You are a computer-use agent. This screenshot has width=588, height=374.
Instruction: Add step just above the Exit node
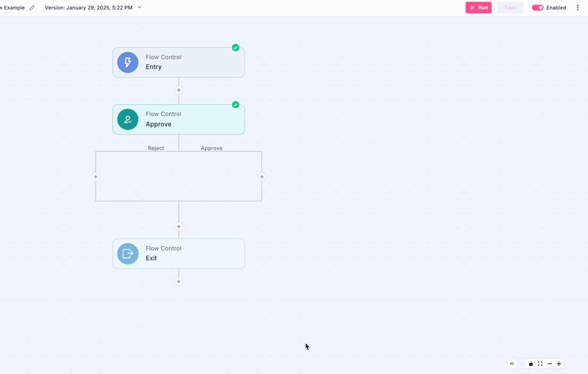pos(179,226)
